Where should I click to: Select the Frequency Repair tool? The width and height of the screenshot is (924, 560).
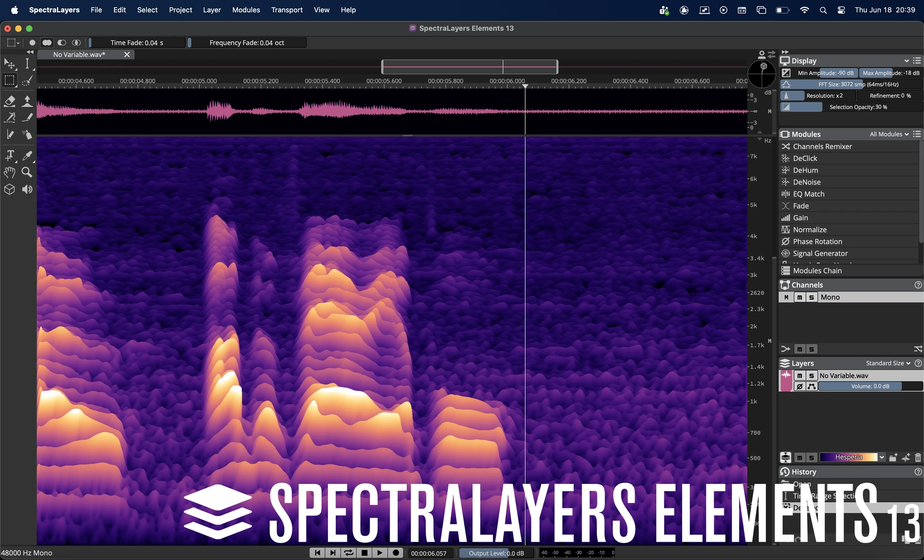10,118
